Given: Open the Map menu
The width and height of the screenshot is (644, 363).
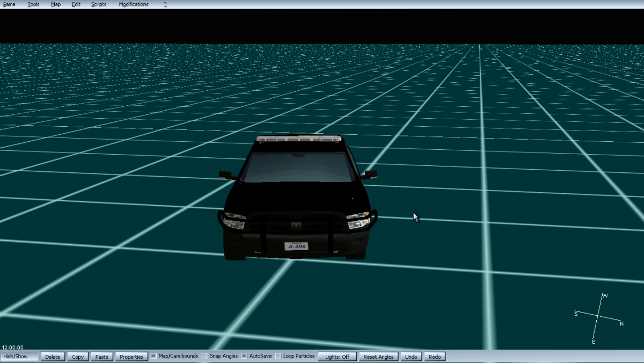Looking at the screenshot, I should tap(56, 4).
